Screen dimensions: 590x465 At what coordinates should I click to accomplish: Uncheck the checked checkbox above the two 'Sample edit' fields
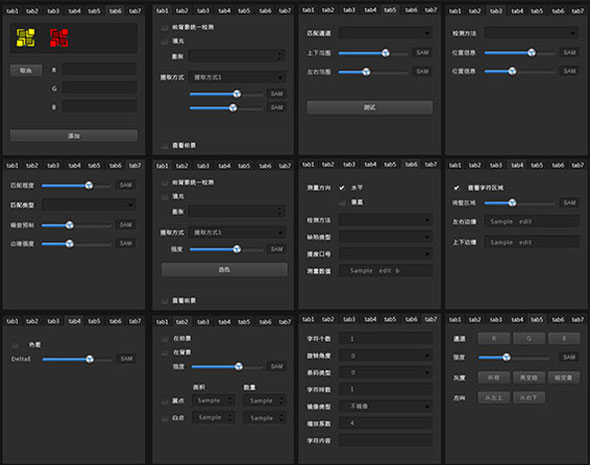456,187
